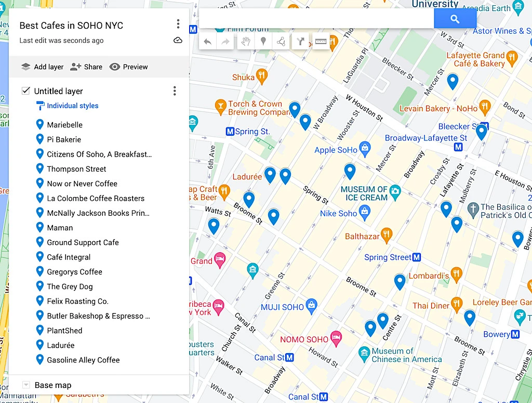Click the pin icon beside Ladurée in list

pyautogui.click(x=39, y=345)
